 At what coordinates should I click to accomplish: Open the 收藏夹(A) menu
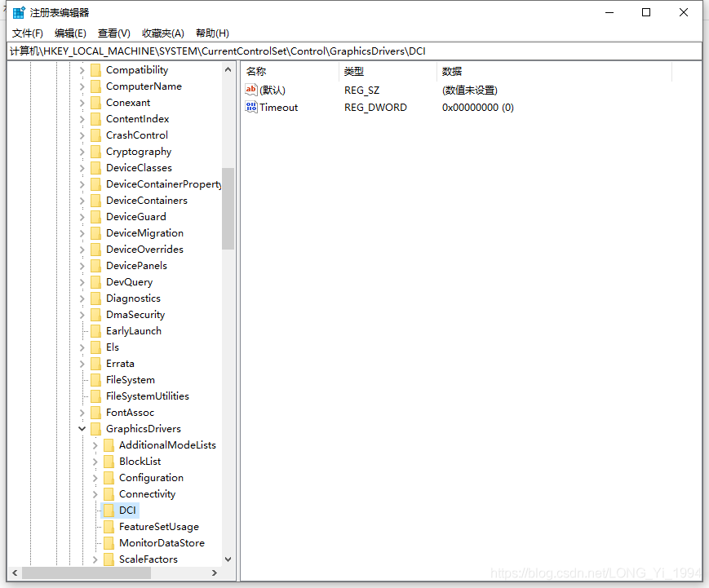(x=162, y=33)
